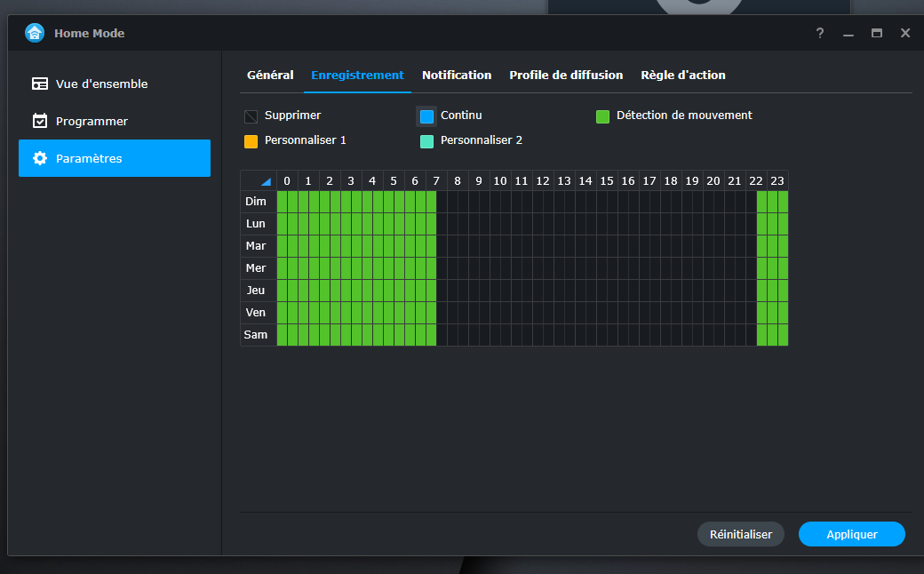The image size is (924, 574).
Task: Click the Réinitialiser button
Action: (x=741, y=534)
